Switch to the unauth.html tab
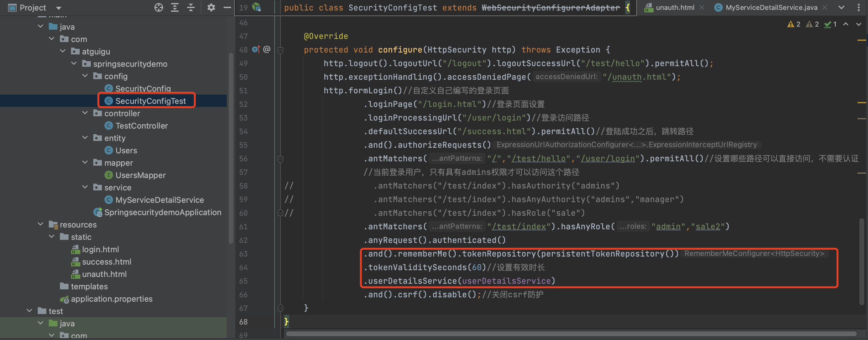Image resolution: width=868 pixels, height=340 pixels. (674, 7)
